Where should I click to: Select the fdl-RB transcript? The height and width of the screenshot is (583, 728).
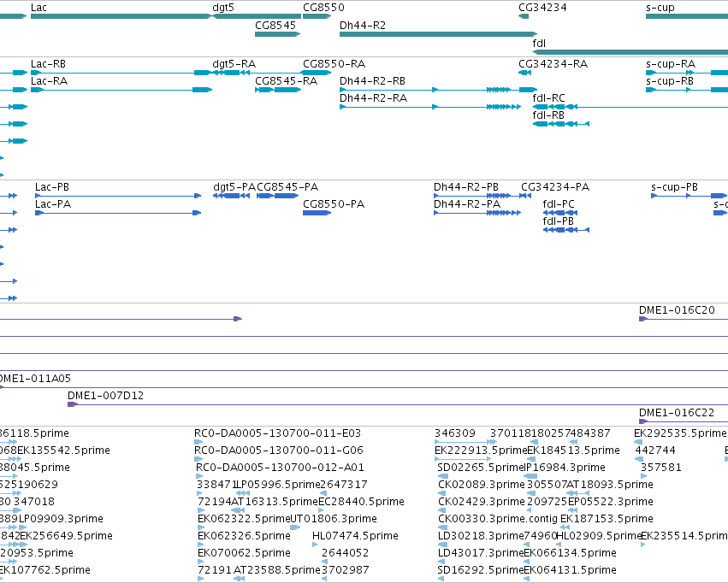point(561,124)
